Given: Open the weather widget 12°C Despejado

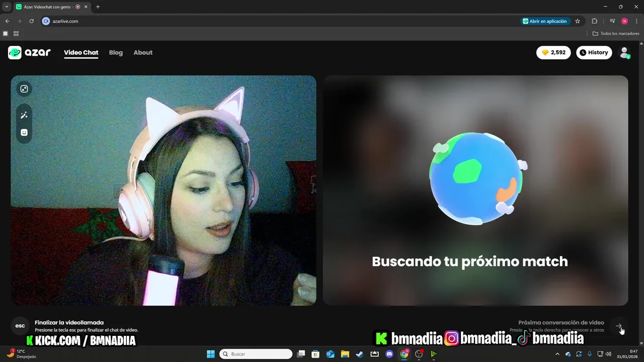Looking at the screenshot, I should coord(21,354).
